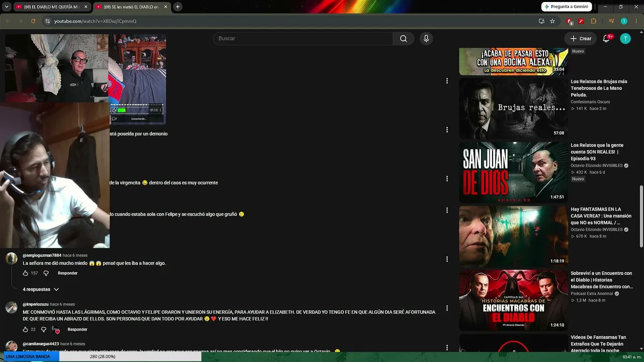
Task: Open a new browser tab
Action: pyautogui.click(x=178, y=7)
